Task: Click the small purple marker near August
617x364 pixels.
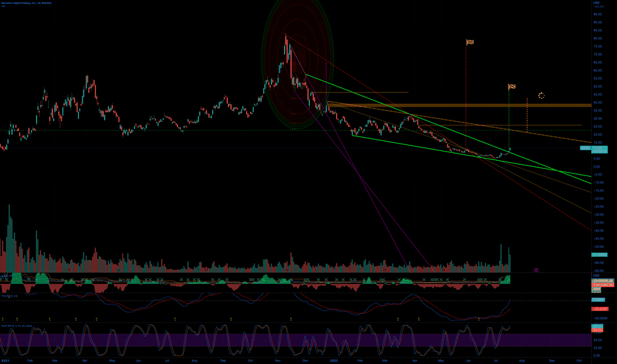Action: pos(536,270)
